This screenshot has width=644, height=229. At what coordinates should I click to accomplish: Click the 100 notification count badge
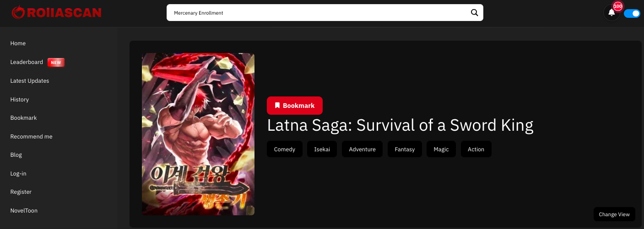pos(618,6)
